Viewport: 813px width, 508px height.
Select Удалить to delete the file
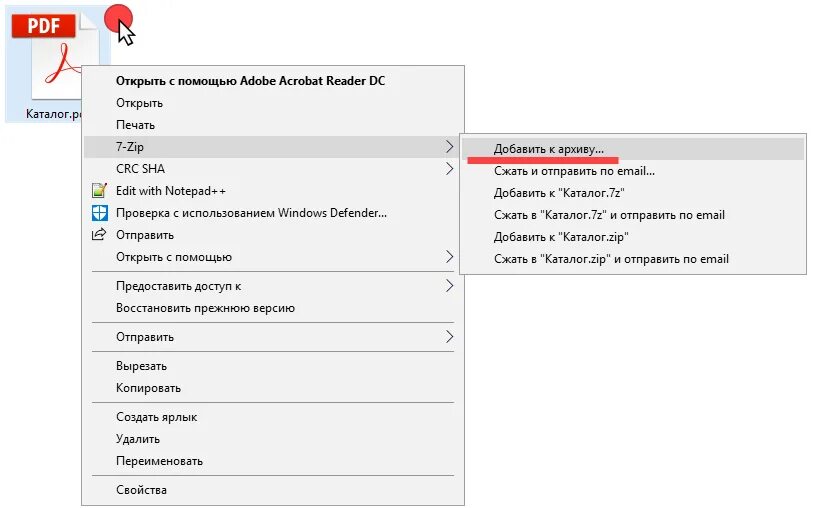(138, 439)
